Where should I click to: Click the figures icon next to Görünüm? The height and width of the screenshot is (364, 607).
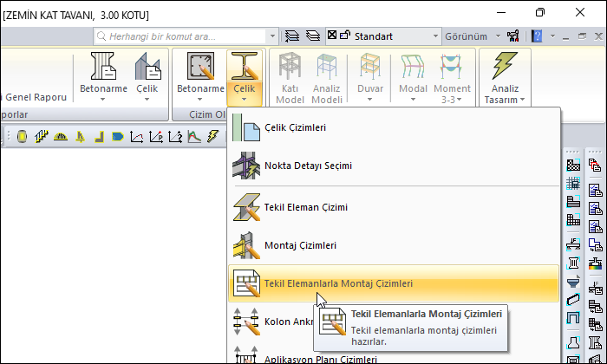pos(513,36)
